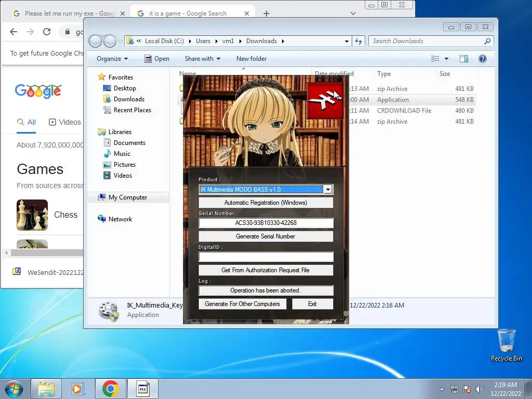Reload the page in Chrome

point(47,32)
